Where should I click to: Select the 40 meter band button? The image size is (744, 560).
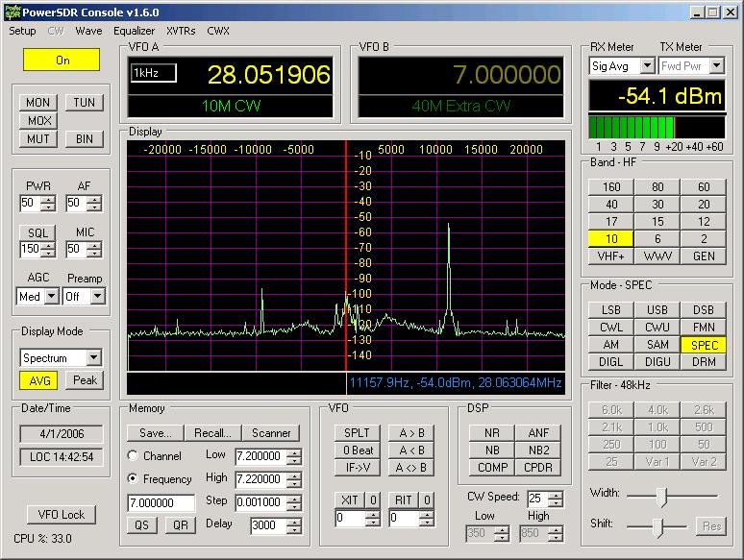click(611, 205)
